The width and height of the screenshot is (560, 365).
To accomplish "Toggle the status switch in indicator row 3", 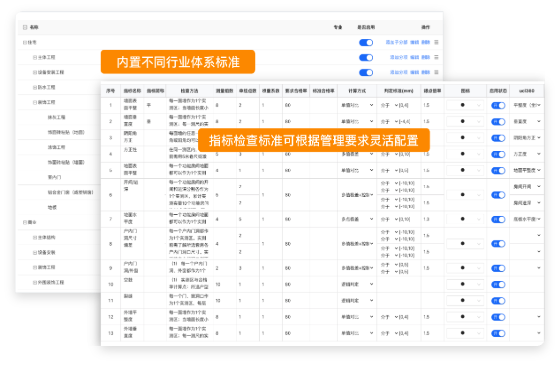I will click(498, 138).
